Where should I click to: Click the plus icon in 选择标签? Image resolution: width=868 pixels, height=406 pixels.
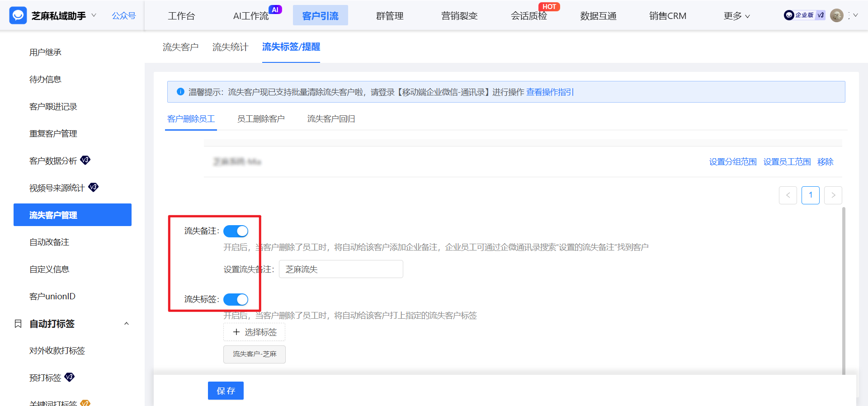click(x=236, y=332)
